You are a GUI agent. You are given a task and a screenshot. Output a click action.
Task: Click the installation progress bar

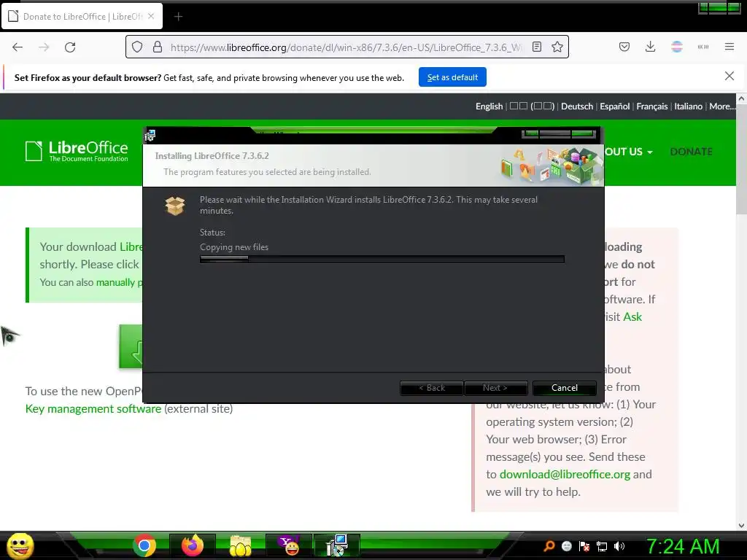coord(382,259)
